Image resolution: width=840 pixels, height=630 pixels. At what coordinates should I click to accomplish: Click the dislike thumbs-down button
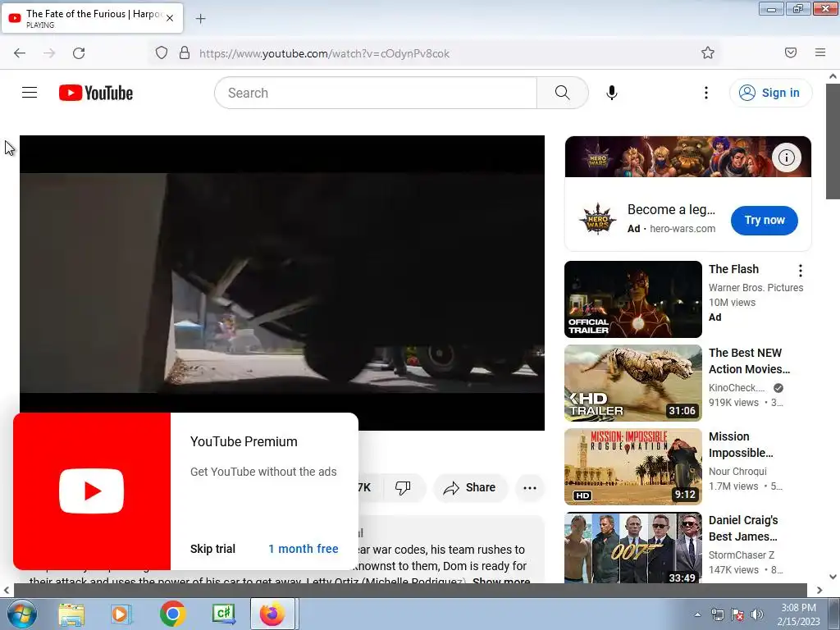click(403, 487)
